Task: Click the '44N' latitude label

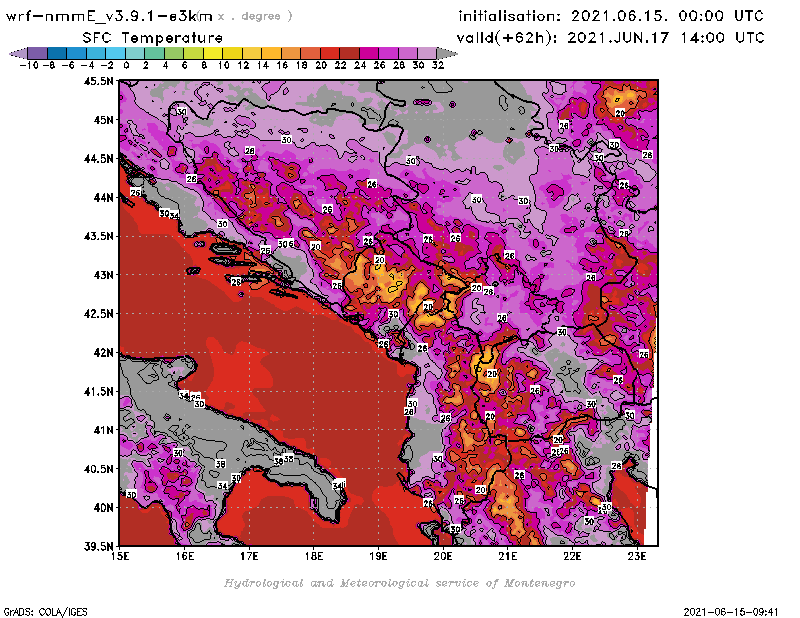Action: (x=103, y=197)
